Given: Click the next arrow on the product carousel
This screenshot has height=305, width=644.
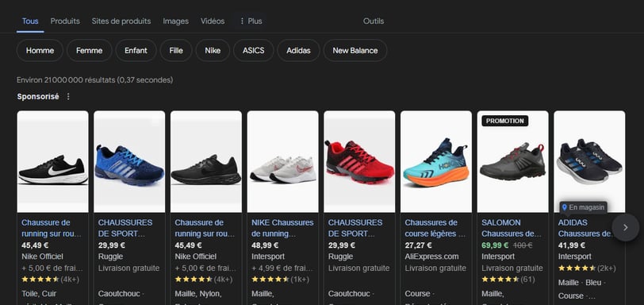Looking at the screenshot, I should tap(625, 227).
